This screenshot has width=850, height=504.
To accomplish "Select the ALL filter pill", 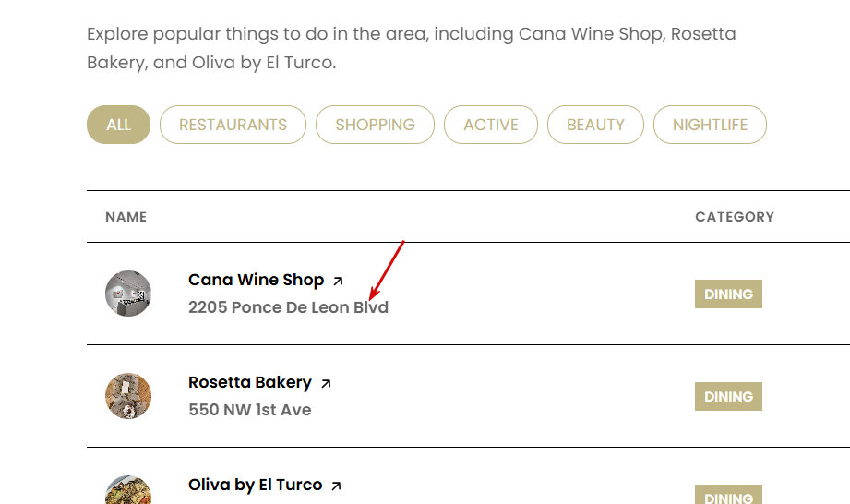I will coord(118,125).
